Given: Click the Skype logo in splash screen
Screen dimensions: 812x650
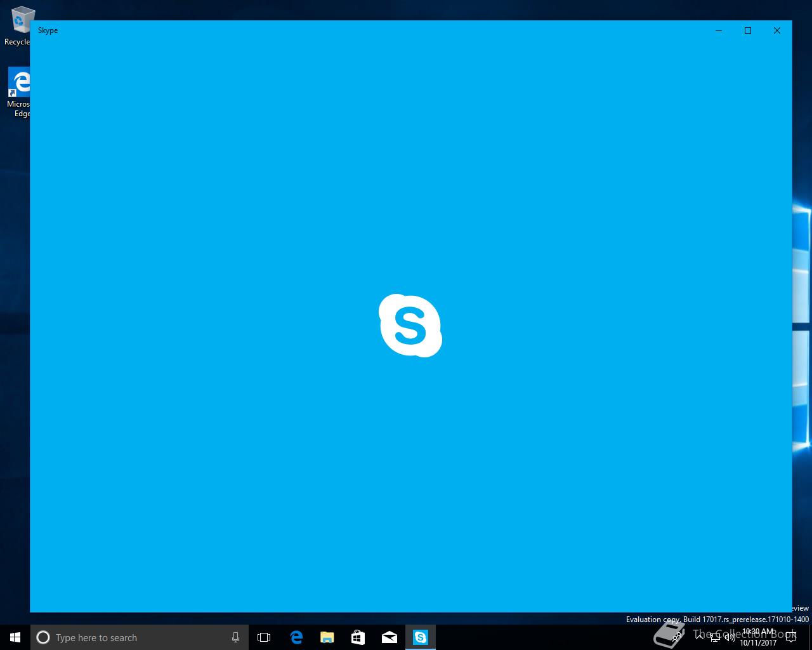Looking at the screenshot, I should [x=410, y=326].
